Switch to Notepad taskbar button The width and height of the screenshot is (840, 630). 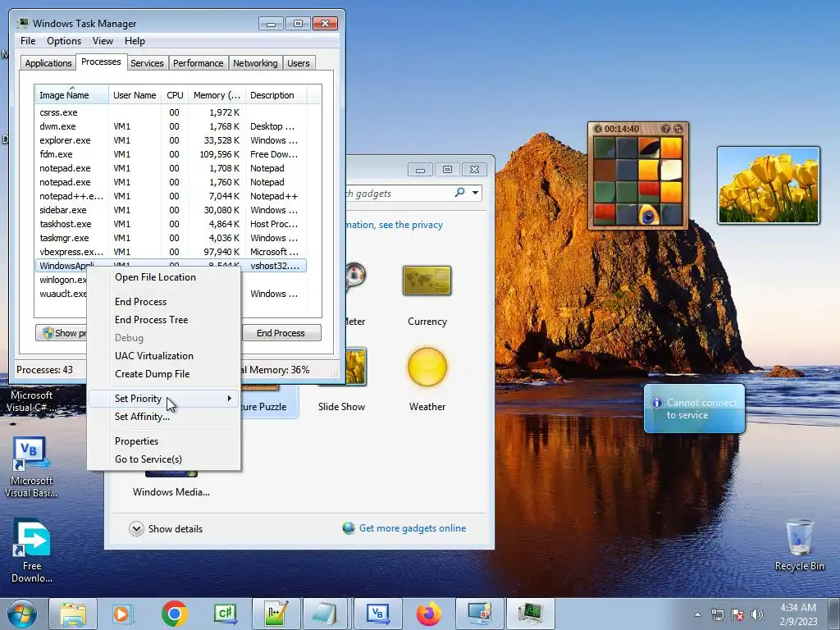click(326, 614)
